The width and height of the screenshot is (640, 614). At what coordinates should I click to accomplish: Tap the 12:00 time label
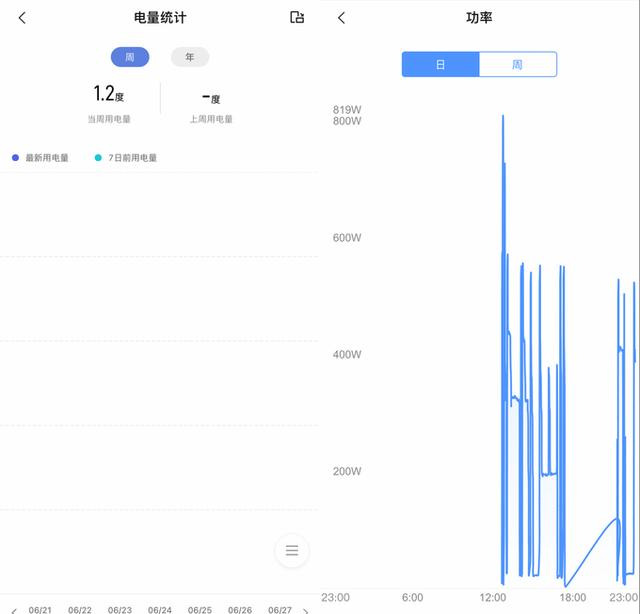[493, 598]
